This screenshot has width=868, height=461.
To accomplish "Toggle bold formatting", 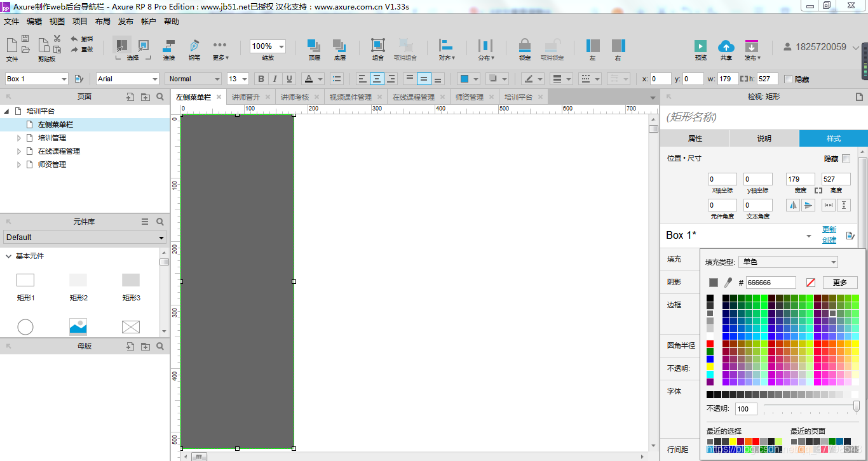I will 261,79.
